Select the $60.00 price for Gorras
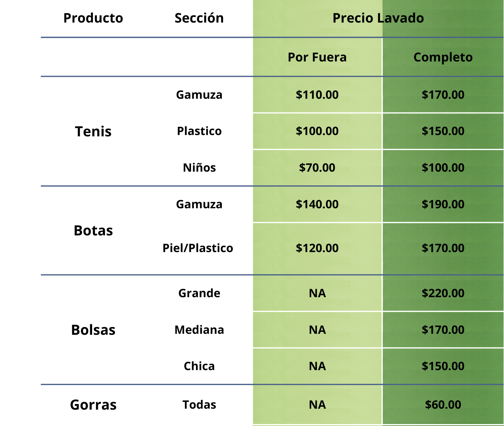Screen dimensions: 504x426 click(x=443, y=405)
